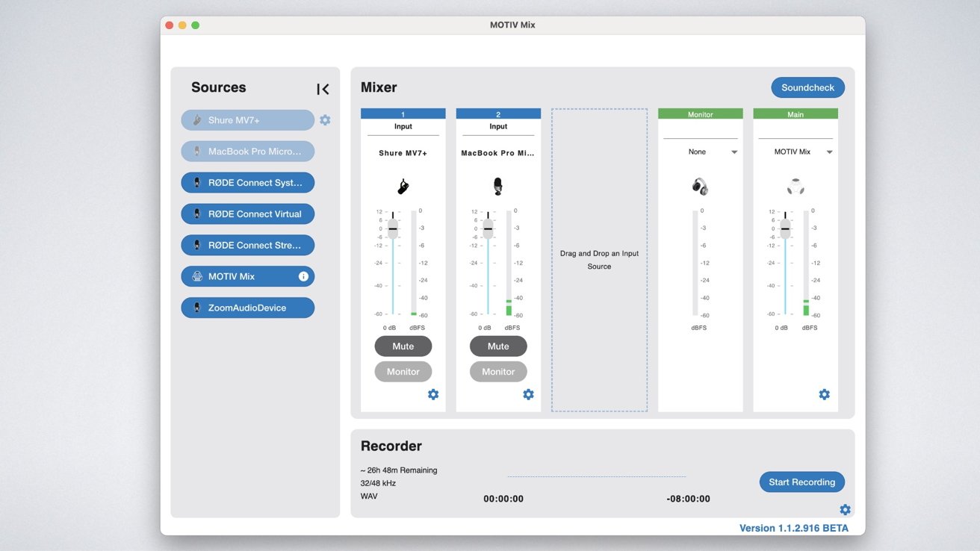980x551 pixels.
Task: Open channel 1 settings gear
Action: pyautogui.click(x=433, y=394)
